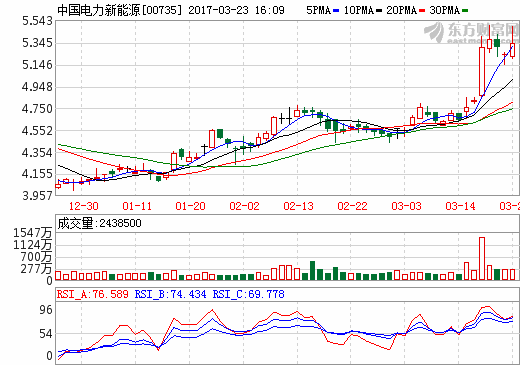Click the 0 RSI axis label
The height and width of the screenshot is (365, 520).
click(x=49, y=356)
